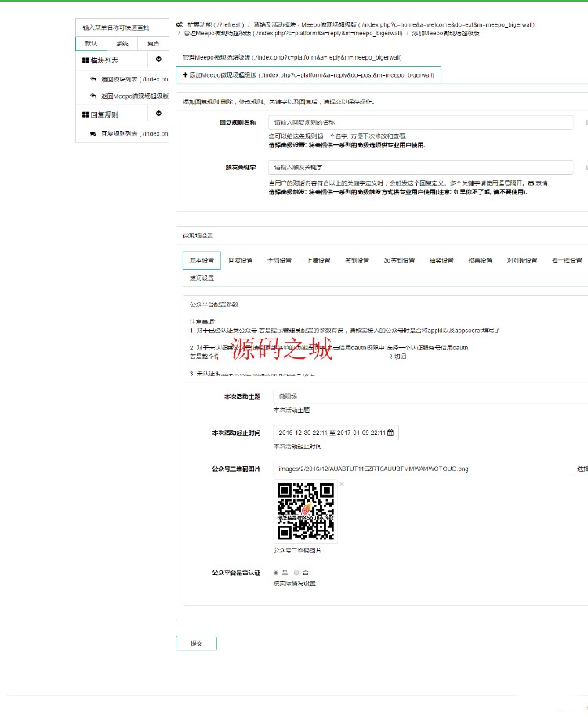Viewport: 588px width, 717px height.
Task: Focus the 本次活动主题 input field
Action: coord(430,397)
